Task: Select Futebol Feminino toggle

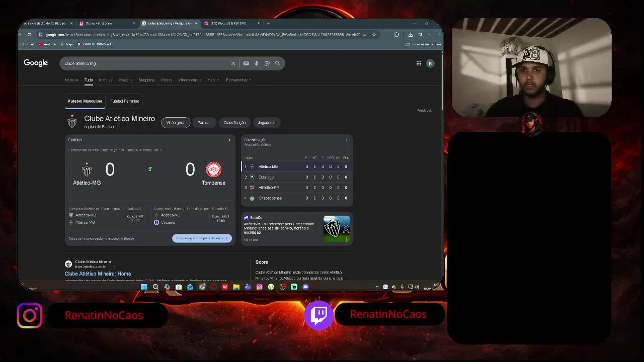Action: point(125,101)
